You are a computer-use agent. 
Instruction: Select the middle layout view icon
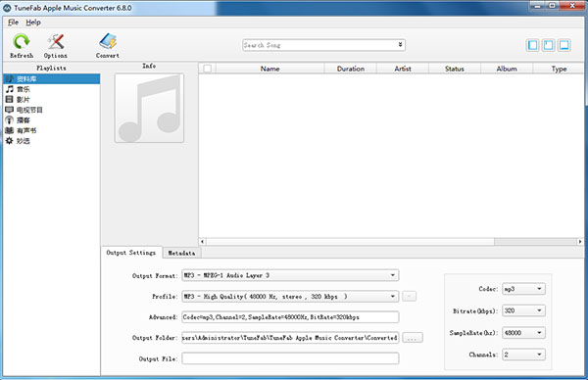click(x=548, y=45)
